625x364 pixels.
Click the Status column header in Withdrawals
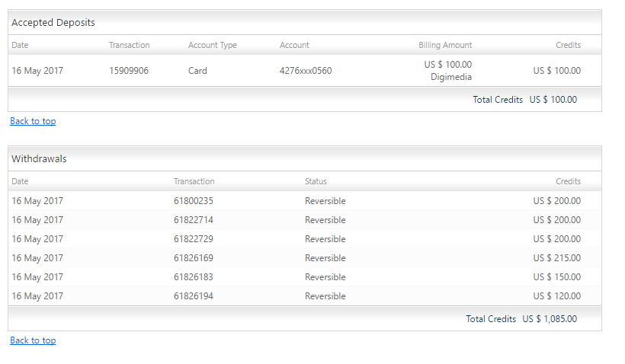pos(316,181)
